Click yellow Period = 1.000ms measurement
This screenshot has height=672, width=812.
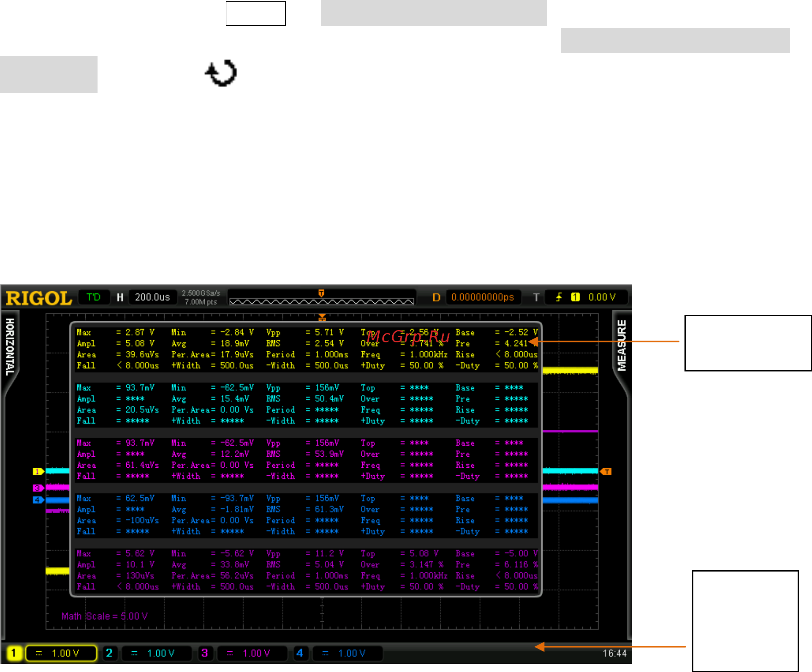click(307, 355)
